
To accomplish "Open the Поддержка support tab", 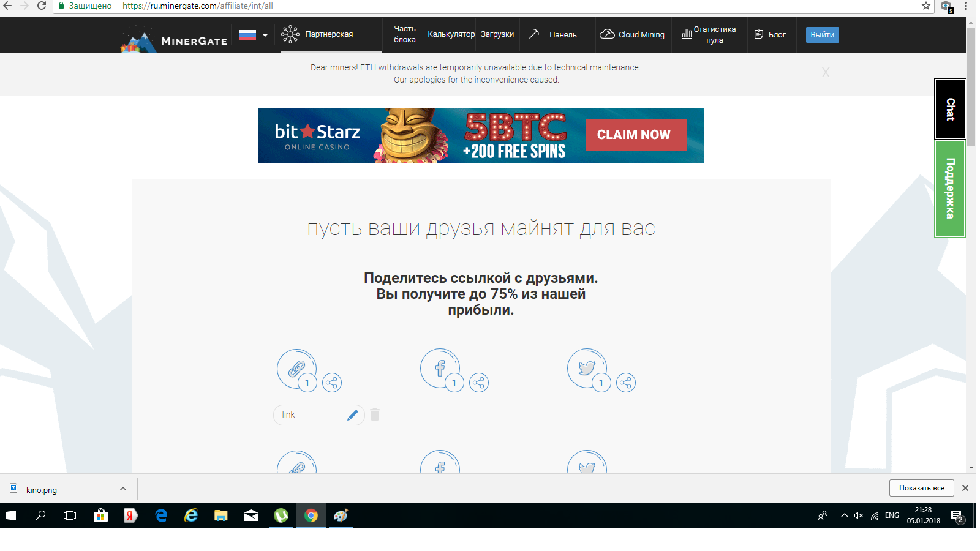I will (950, 188).
